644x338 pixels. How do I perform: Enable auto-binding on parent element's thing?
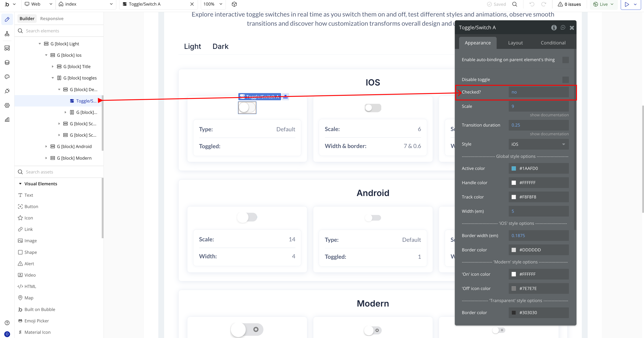click(x=565, y=60)
